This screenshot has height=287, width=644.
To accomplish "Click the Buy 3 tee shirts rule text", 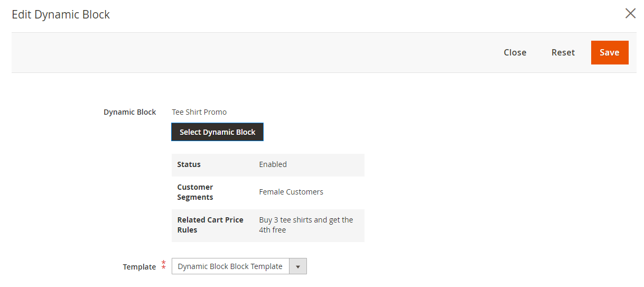I will click(306, 225).
